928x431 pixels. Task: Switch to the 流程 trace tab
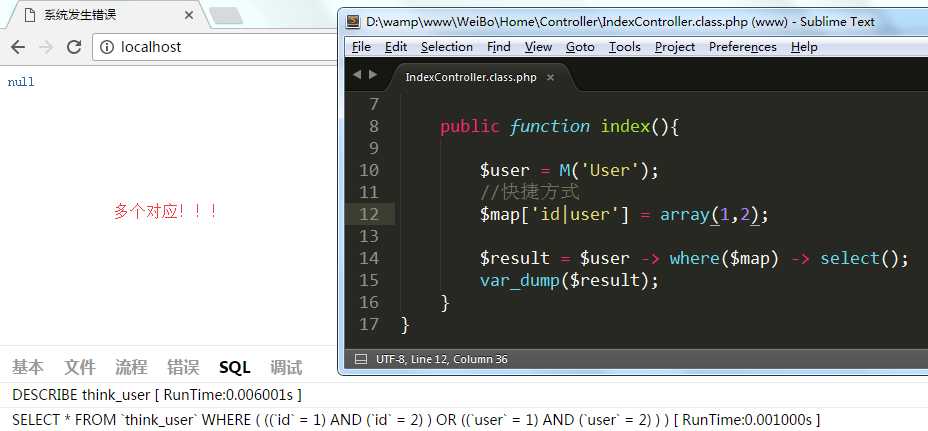point(131,367)
